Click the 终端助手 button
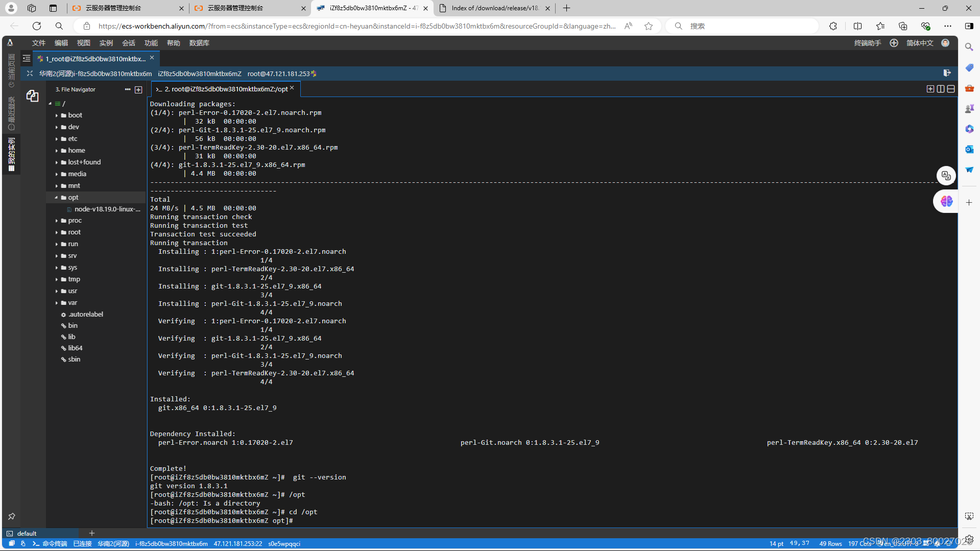Image resolution: width=980 pixels, height=551 pixels. (867, 43)
